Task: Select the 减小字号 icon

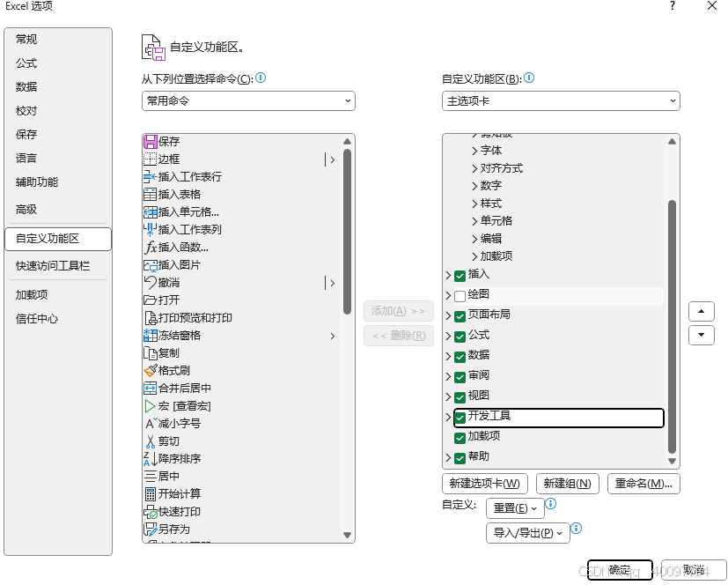Action: coord(150,423)
